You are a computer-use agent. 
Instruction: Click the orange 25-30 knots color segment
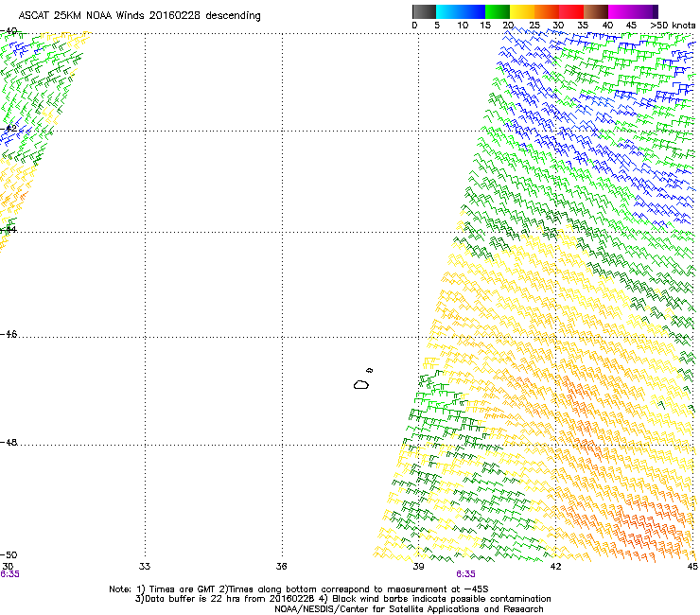[547, 11]
